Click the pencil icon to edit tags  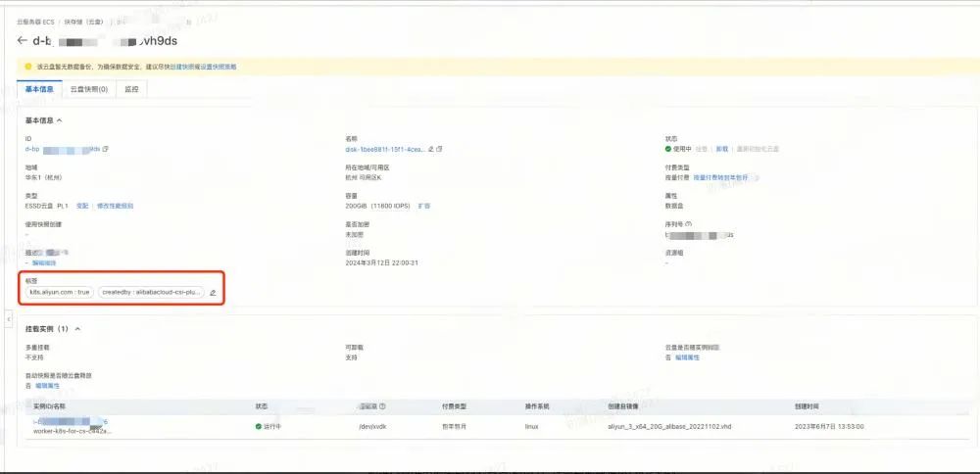click(213, 292)
